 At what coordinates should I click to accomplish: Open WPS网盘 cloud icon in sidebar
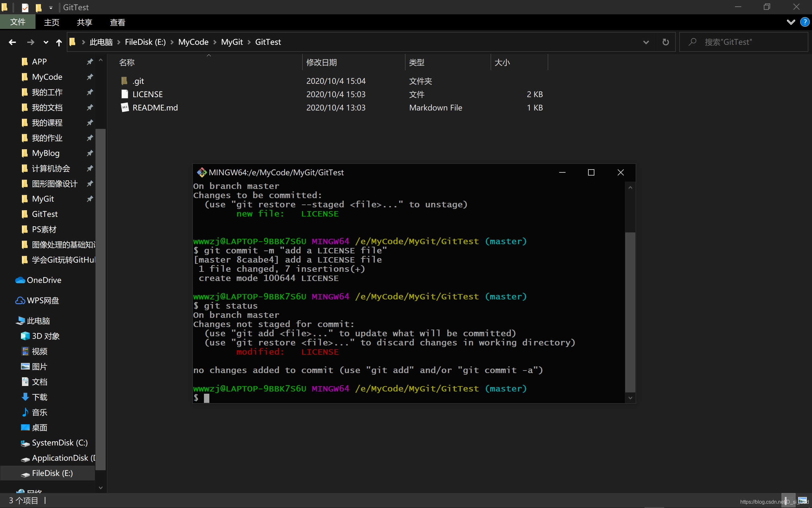21,300
